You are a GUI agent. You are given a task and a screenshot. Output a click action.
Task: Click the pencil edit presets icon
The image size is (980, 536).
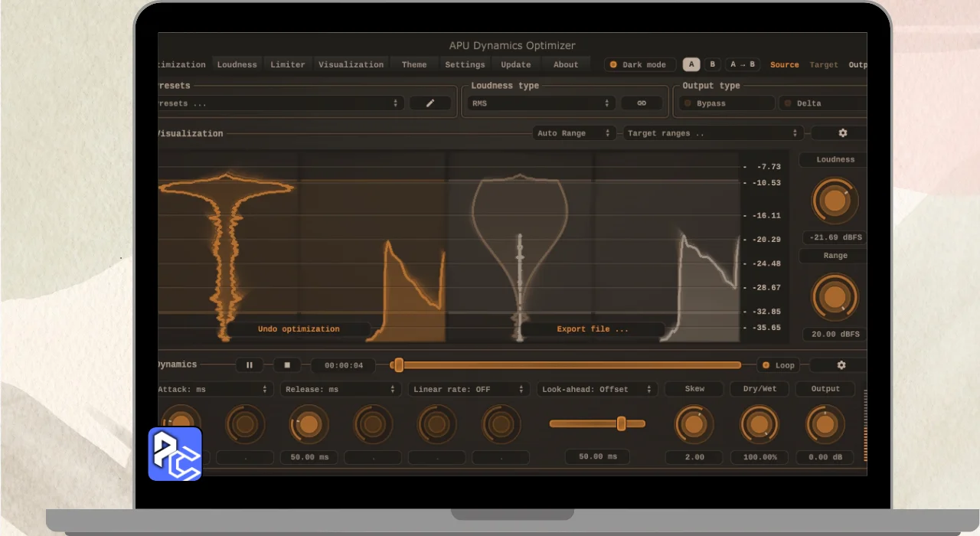tap(430, 103)
